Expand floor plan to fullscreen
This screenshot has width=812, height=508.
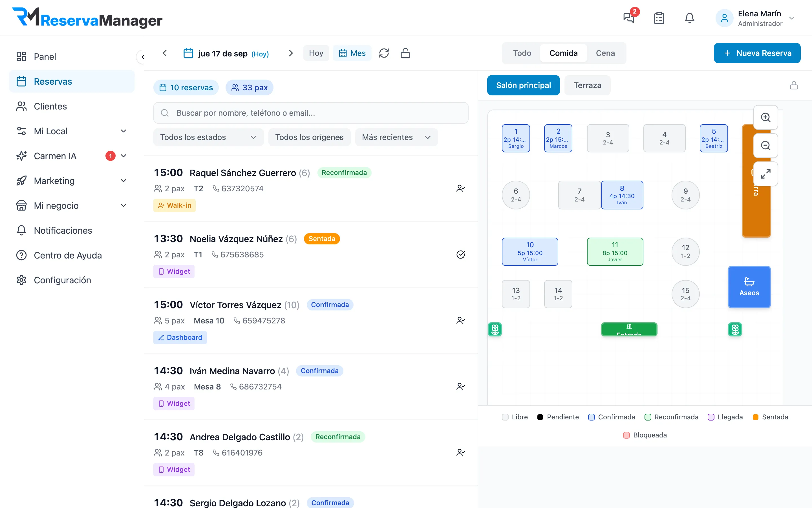pyautogui.click(x=765, y=174)
